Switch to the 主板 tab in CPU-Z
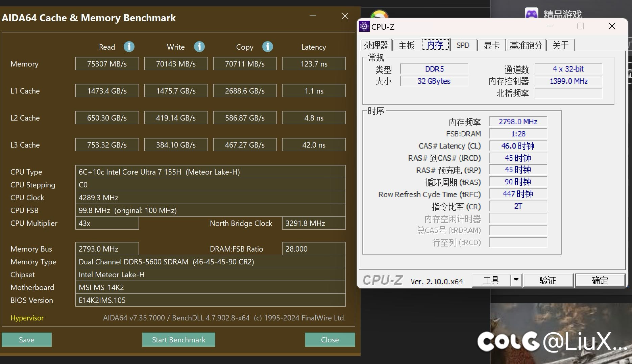Image resolution: width=632 pixels, height=364 pixels. click(406, 45)
